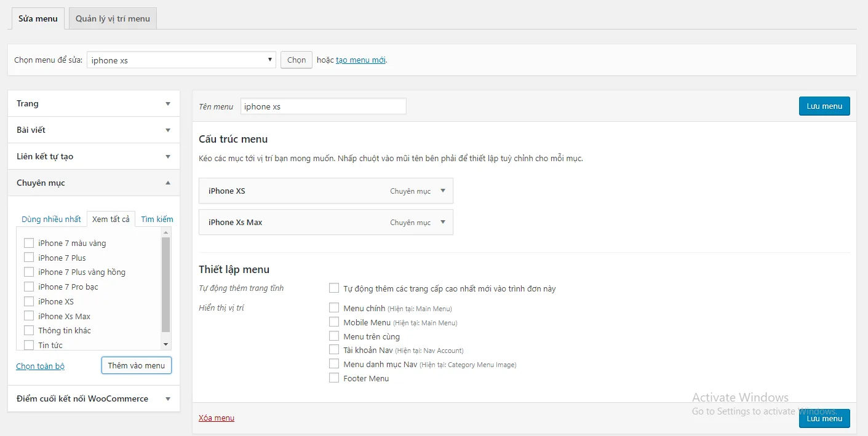Check the Tin tức checkbox
Screen dimensions: 868x436
pos(28,345)
